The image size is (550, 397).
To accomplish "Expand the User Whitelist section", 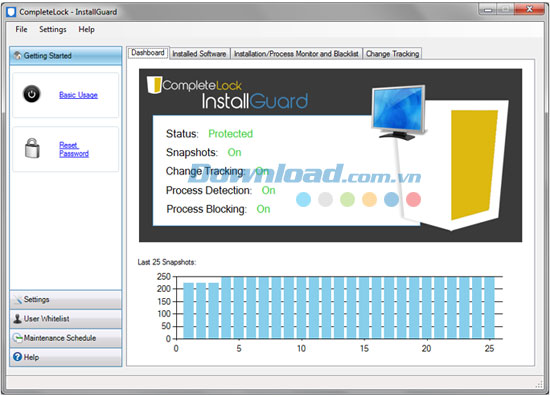I will click(x=66, y=319).
